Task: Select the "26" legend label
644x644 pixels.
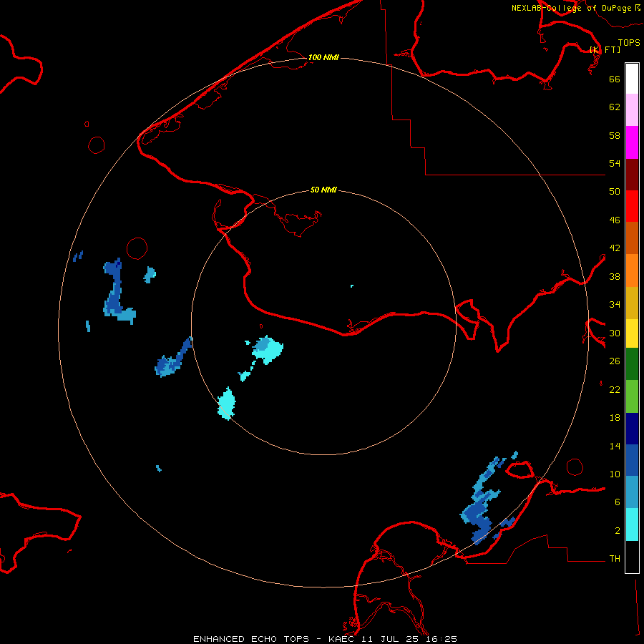Action: pos(615,361)
